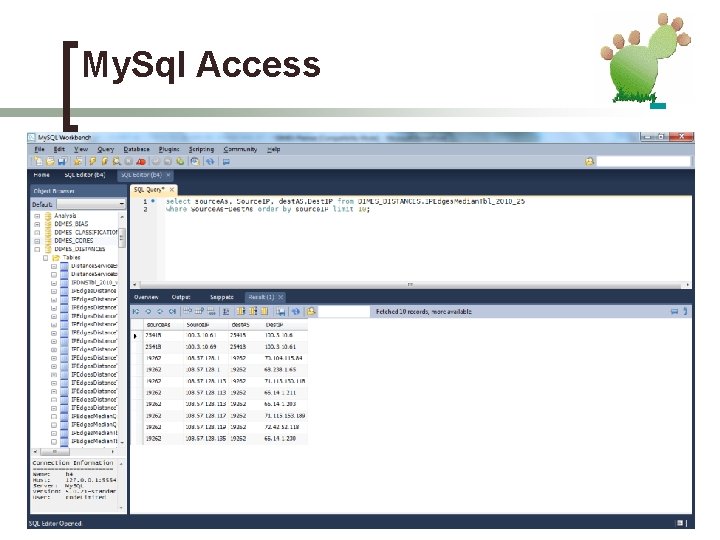The width and height of the screenshot is (720, 540).
Task: Open the Plugins menu
Action: pos(169,149)
